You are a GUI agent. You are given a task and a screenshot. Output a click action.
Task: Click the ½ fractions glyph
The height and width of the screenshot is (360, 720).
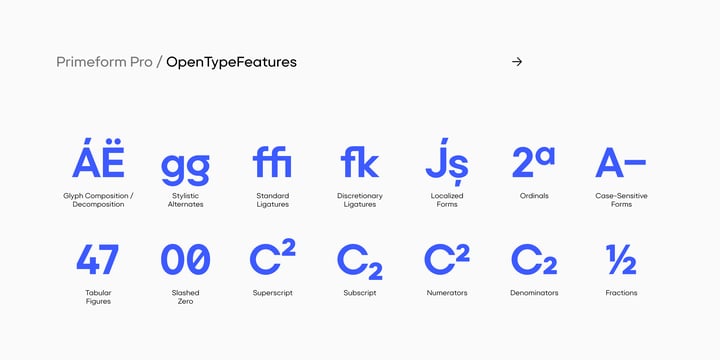(x=621, y=259)
